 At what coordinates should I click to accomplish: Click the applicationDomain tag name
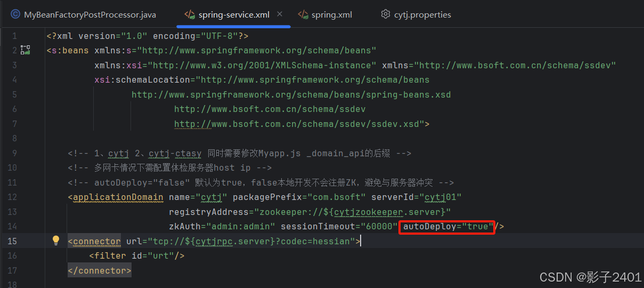(x=118, y=197)
